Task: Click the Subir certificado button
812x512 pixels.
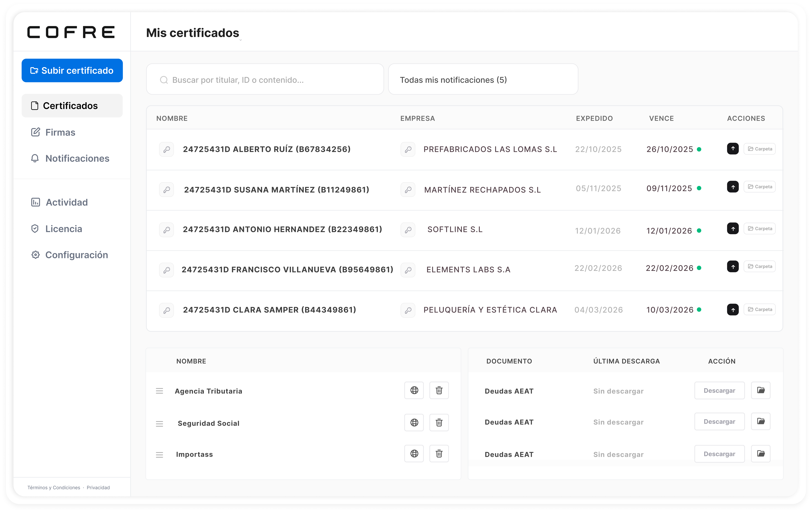Action: [x=72, y=70]
